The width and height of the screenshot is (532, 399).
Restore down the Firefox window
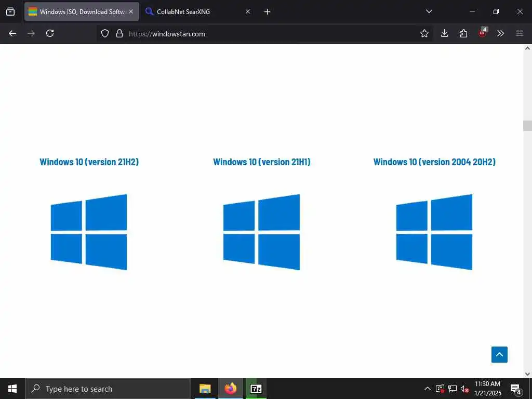496,11
